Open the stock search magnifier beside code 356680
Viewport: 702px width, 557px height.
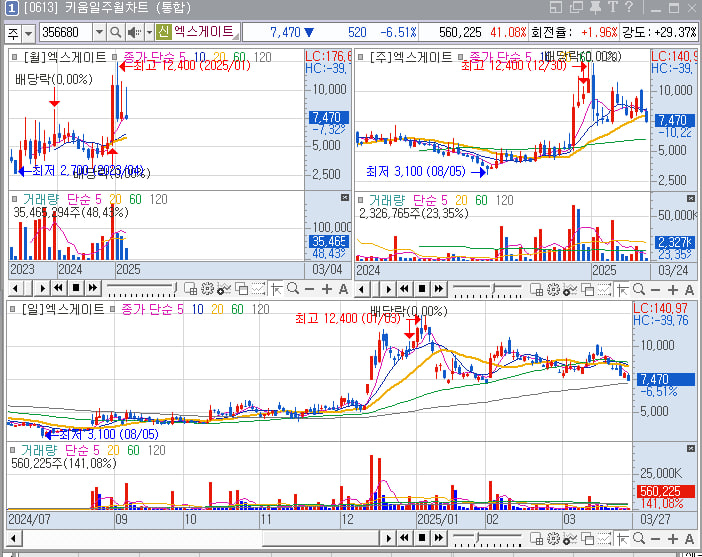pyautogui.click(x=116, y=32)
